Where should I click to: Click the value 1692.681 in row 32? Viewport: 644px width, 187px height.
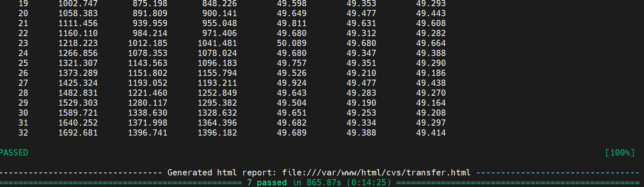[x=78, y=133]
